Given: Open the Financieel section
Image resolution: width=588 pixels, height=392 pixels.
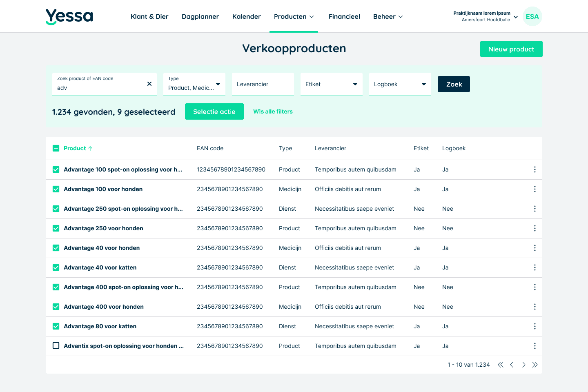Looking at the screenshot, I should click(344, 16).
